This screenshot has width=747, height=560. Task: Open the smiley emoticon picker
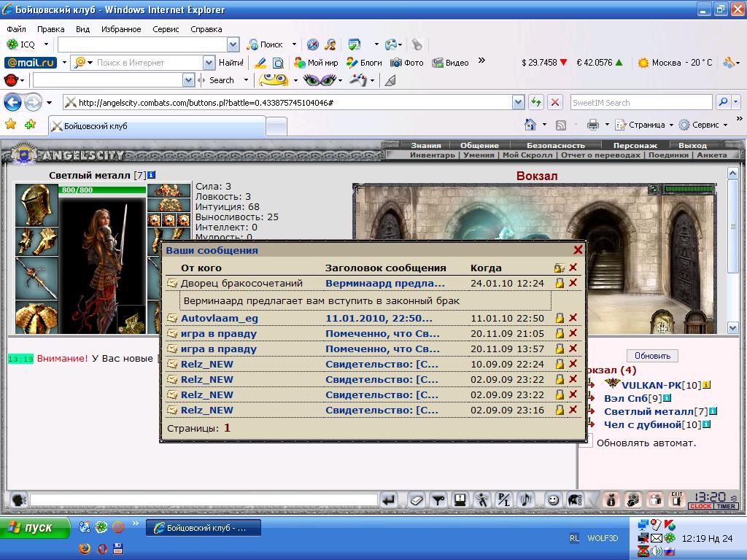[553, 500]
